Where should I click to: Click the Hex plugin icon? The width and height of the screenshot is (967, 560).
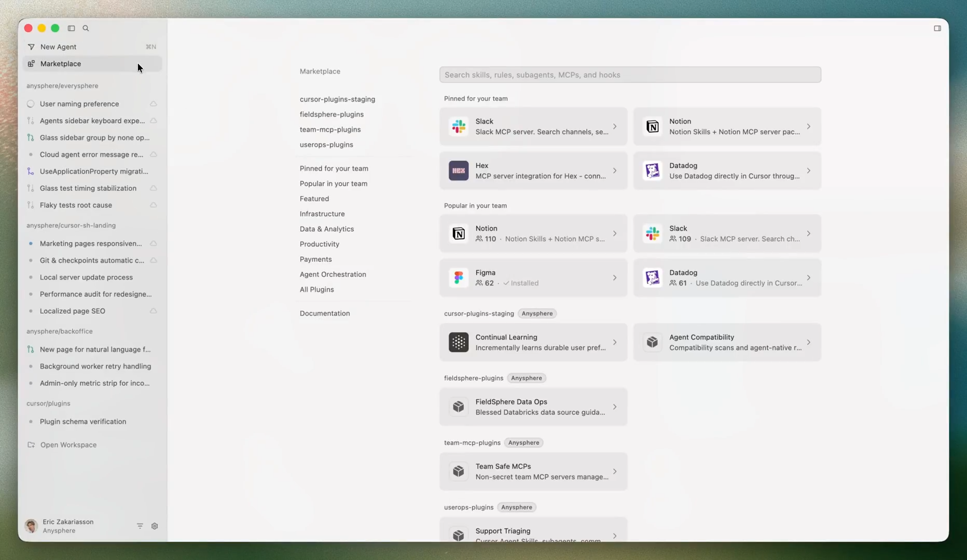pyautogui.click(x=459, y=171)
